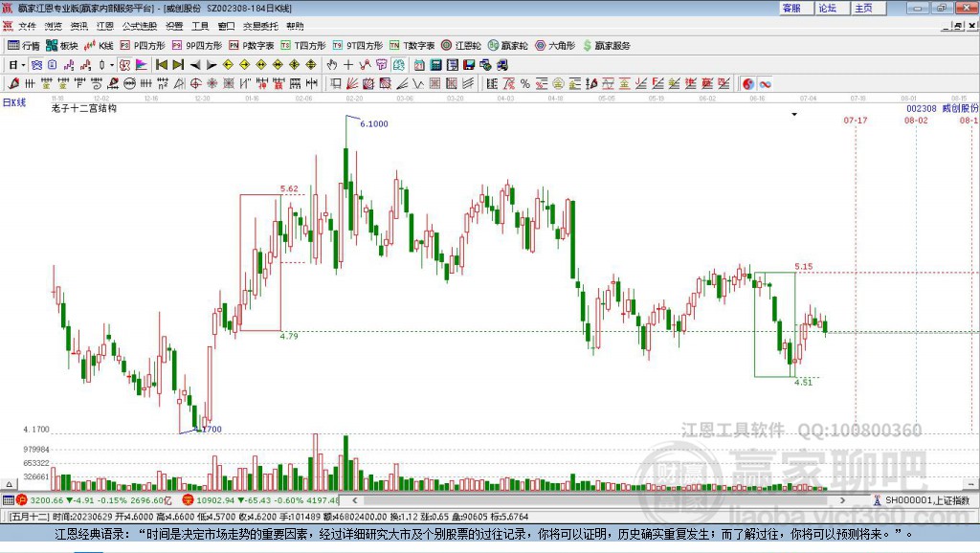Open the 行情 market quotes view

23,46
